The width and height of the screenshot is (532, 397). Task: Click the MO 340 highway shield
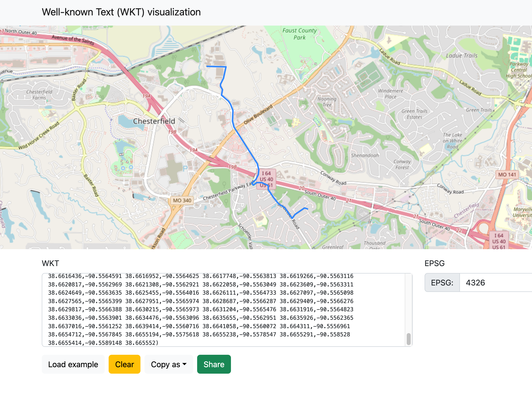182,200
